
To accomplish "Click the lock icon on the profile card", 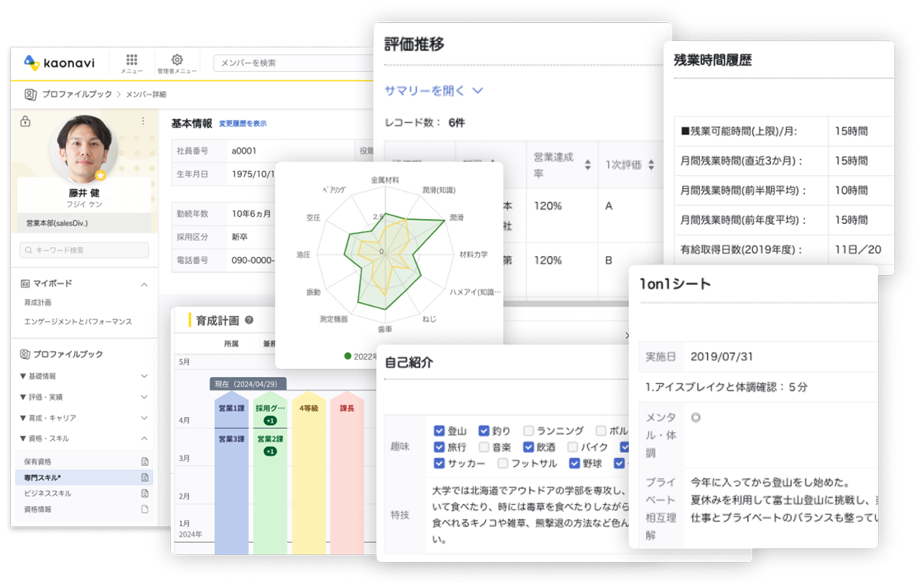I will [26, 122].
